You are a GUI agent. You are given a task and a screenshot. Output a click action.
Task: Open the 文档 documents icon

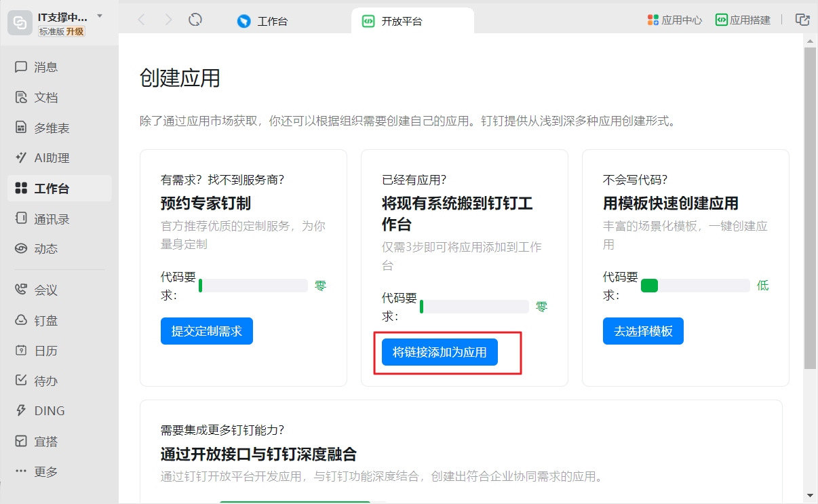pyautogui.click(x=21, y=98)
